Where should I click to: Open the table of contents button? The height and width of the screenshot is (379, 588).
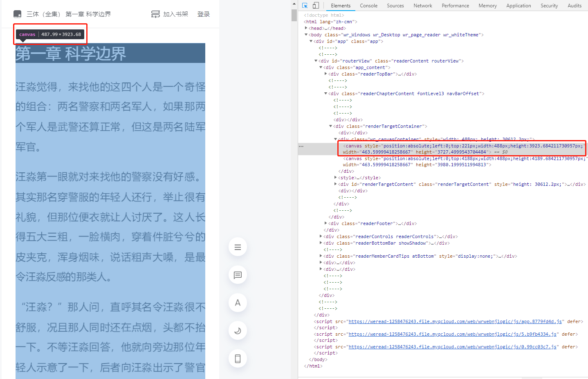238,247
